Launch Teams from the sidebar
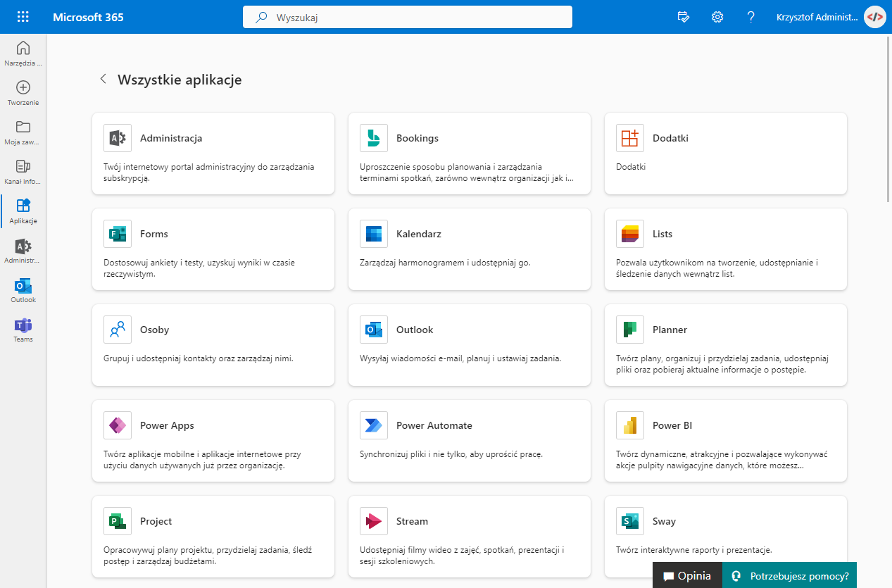The height and width of the screenshot is (588, 892). [x=23, y=329]
